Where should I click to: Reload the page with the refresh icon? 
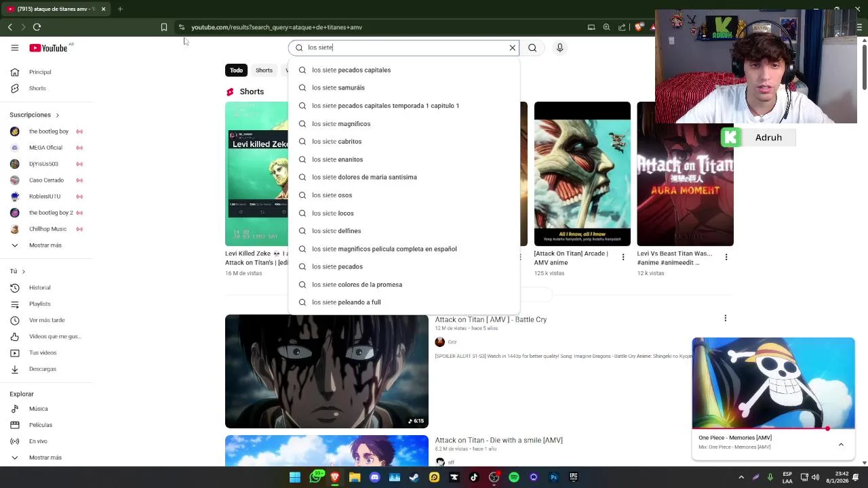click(37, 27)
